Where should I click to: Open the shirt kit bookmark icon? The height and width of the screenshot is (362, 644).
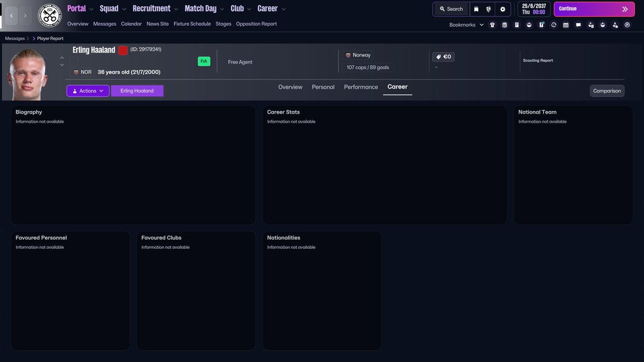click(x=492, y=25)
